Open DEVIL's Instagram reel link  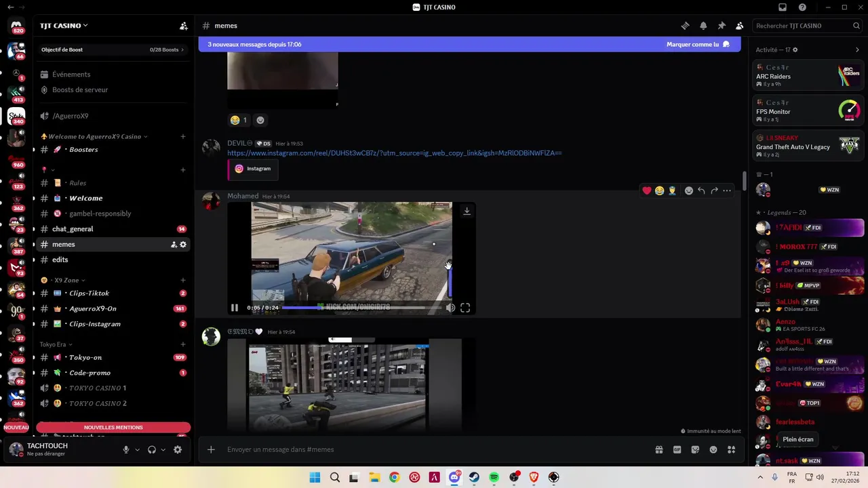394,153
